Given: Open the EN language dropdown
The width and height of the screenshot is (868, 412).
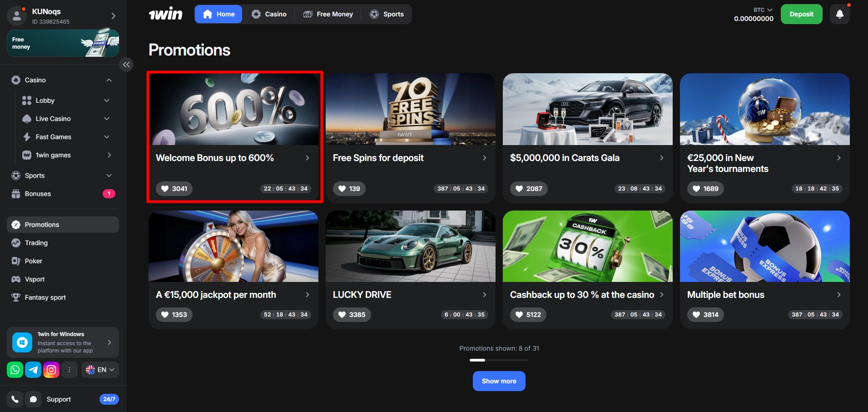Looking at the screenshot, I should coord(100,370).
